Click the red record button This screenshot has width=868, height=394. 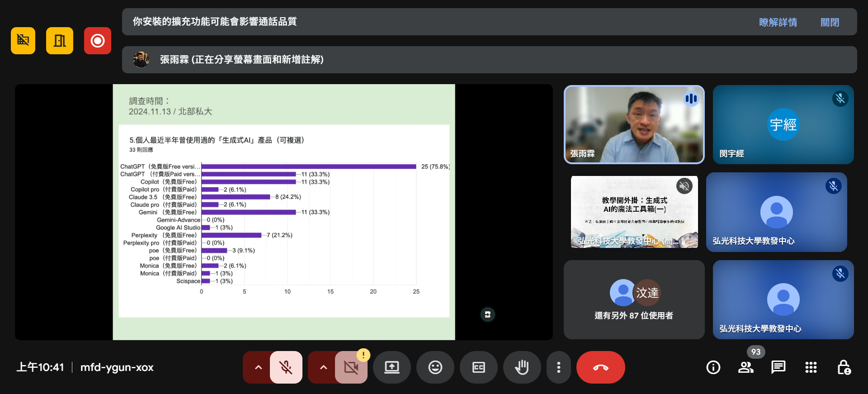98,41
